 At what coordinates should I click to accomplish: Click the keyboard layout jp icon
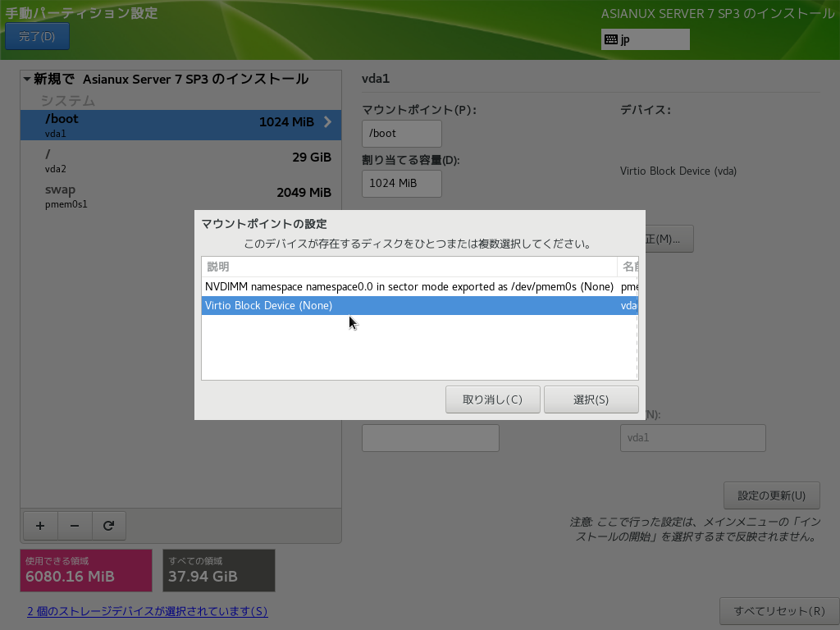click(611, 39)
